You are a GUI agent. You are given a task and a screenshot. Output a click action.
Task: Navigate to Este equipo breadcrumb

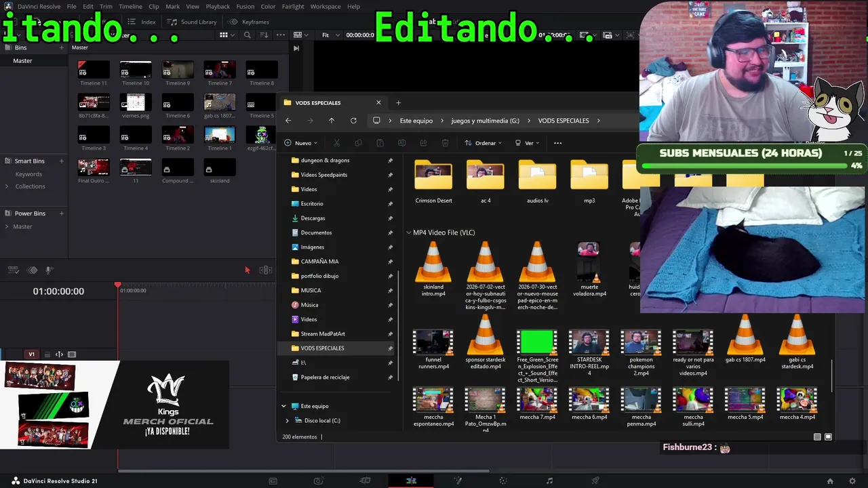pyautogui.click(x=416, y=121)
